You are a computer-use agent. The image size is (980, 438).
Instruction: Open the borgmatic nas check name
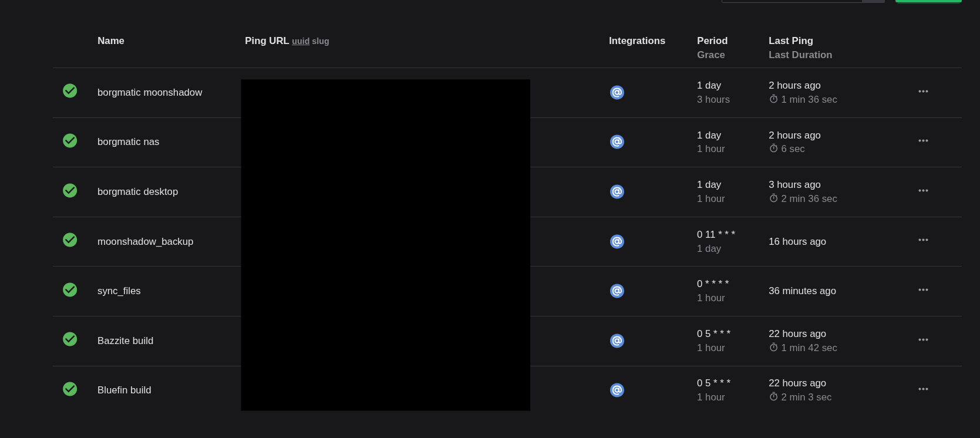click(x=128, y=141)
